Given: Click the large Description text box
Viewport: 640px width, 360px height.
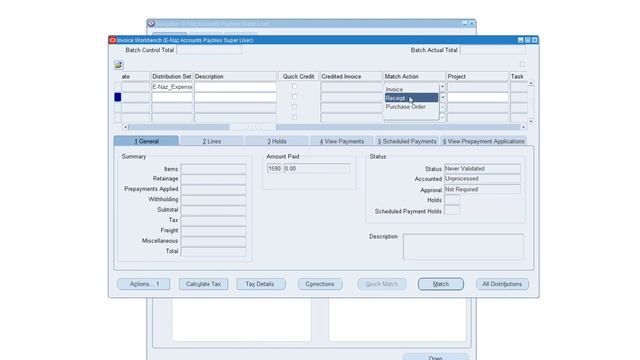Looking at the screenshot, I should [463, 247].
